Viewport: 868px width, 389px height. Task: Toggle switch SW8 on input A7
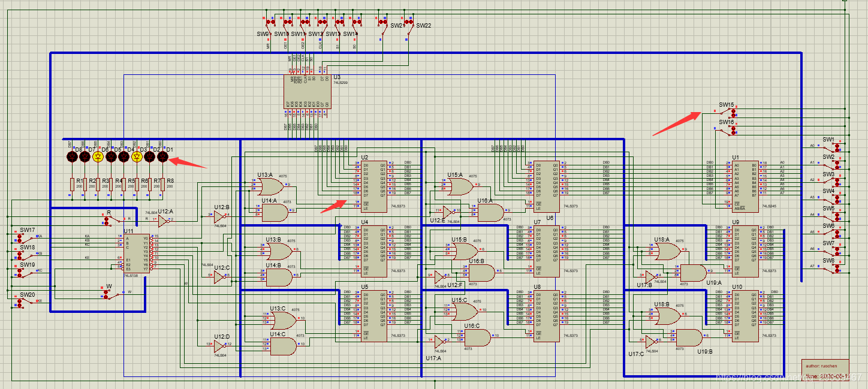click(x=831, y=269)
